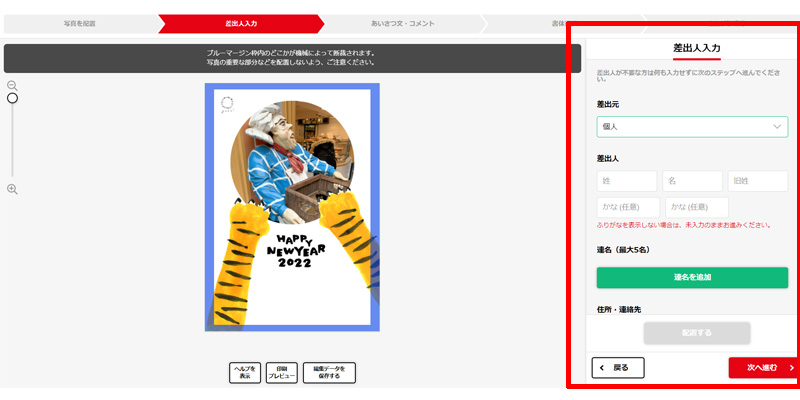This screenshot has height=400, width=800.
Task: Open the 差出元 dropdown showing 個人
Action: [692, 127]
